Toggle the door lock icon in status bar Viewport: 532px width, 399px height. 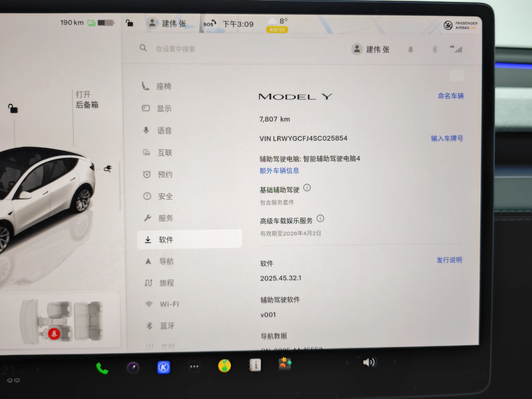129,23
